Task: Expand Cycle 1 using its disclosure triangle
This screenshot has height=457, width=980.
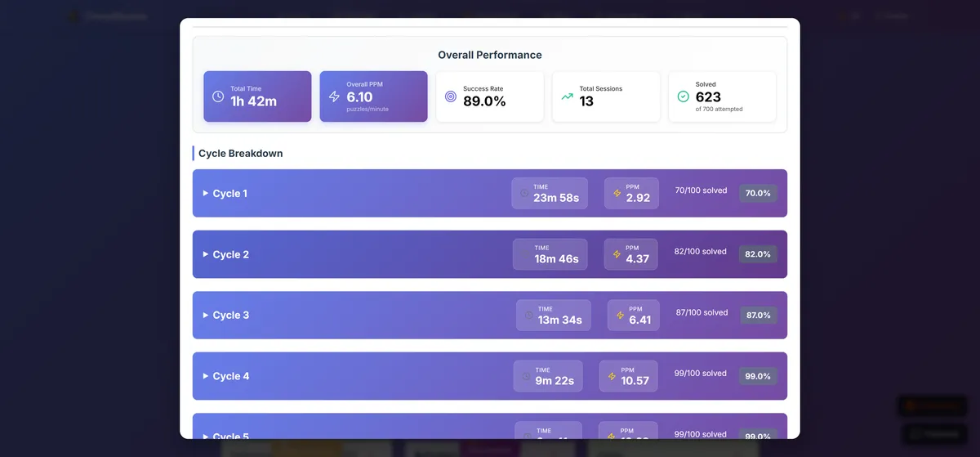Action: (206, 194)
